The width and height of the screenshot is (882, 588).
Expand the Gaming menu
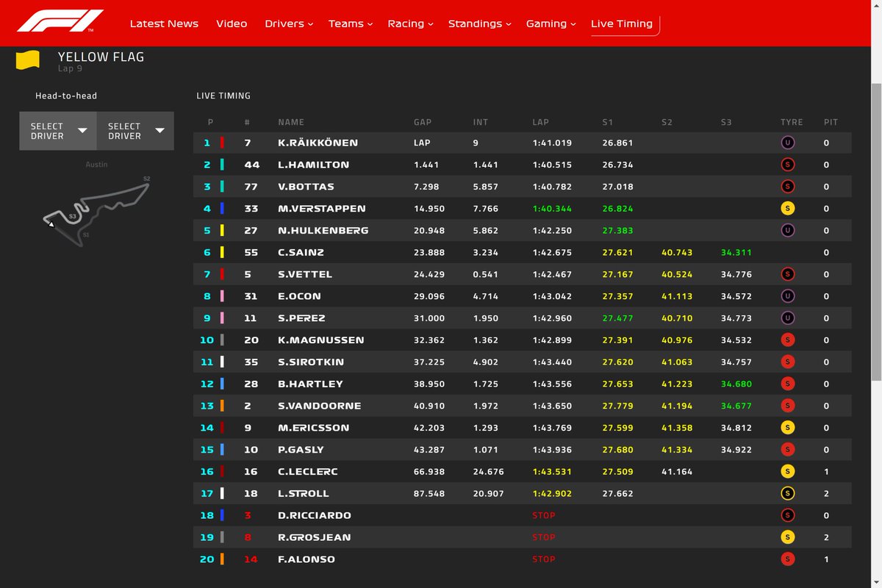(551, 24)
